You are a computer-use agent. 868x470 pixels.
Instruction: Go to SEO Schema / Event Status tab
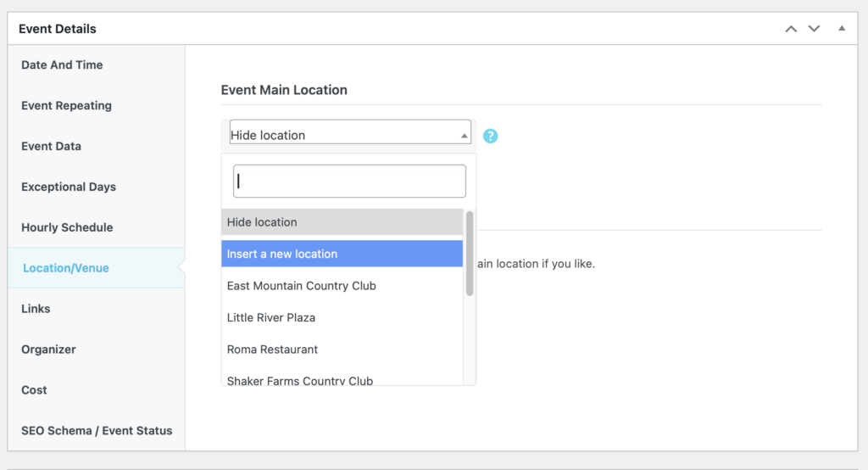pos(97,431)
